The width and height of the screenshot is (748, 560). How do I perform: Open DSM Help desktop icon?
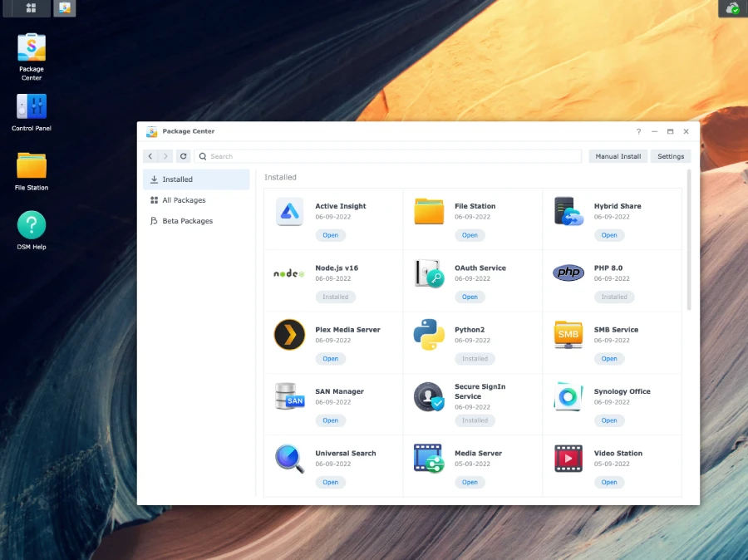point(32,230)
